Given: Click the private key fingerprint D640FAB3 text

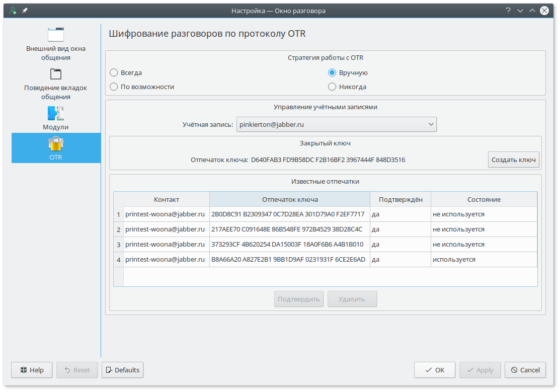Looking at the screenshot, I should pos(328,160).
